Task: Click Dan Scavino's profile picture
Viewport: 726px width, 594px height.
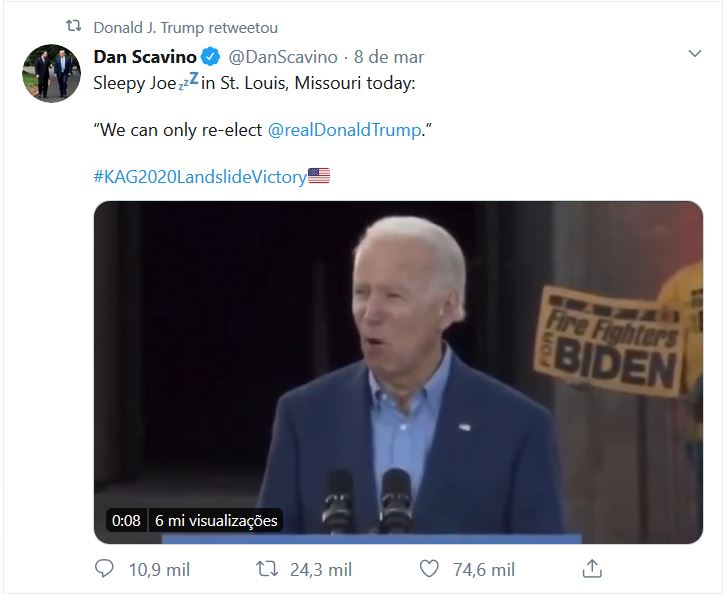Action: tap(52, 73)
